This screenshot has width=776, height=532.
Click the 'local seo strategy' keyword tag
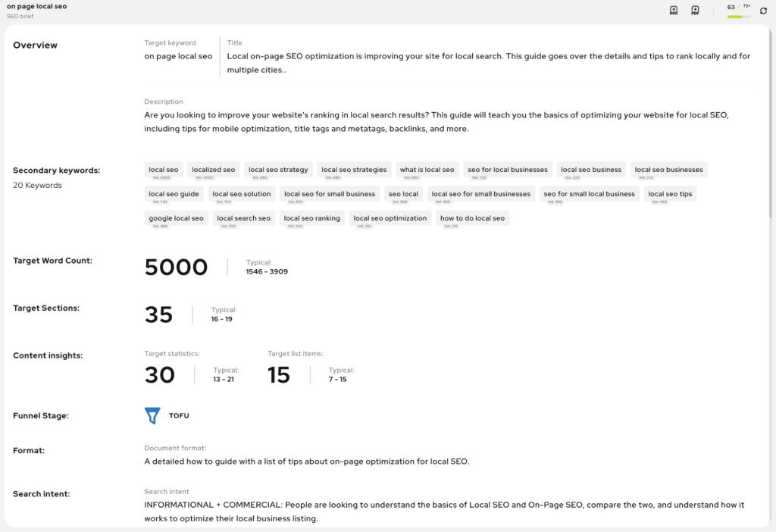pos(278,170)
